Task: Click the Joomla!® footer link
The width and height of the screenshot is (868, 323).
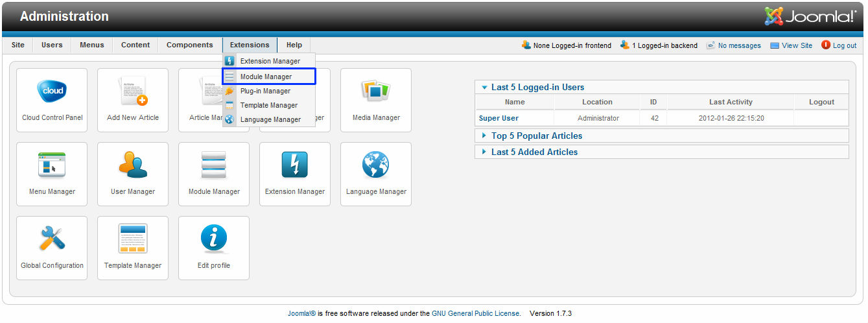Action: pos(301,313)
